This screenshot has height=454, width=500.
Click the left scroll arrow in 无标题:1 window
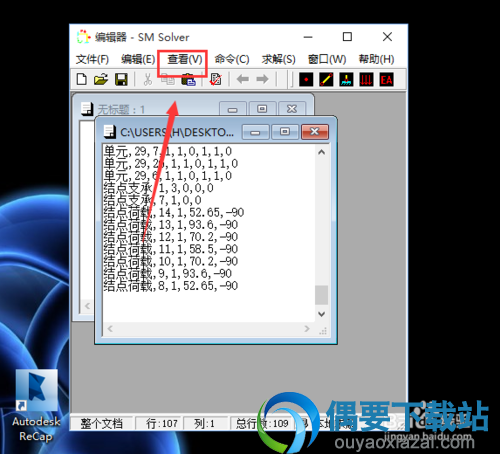(x=87, y=306)
